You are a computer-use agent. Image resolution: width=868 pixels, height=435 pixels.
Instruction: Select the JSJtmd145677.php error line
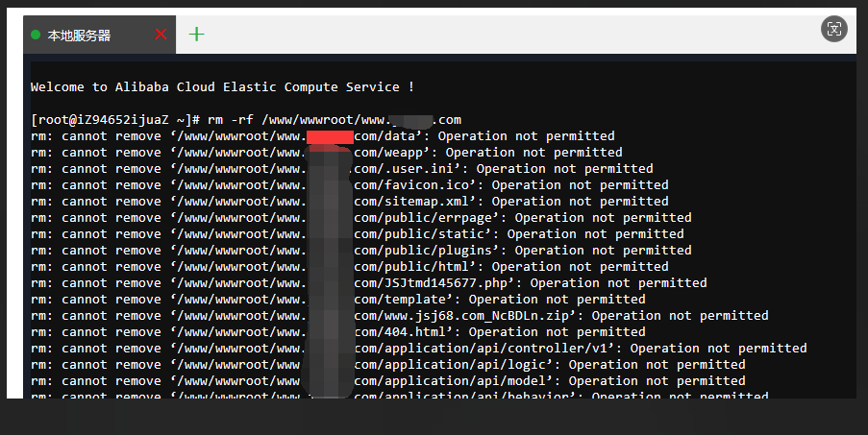tap(369, 283)
